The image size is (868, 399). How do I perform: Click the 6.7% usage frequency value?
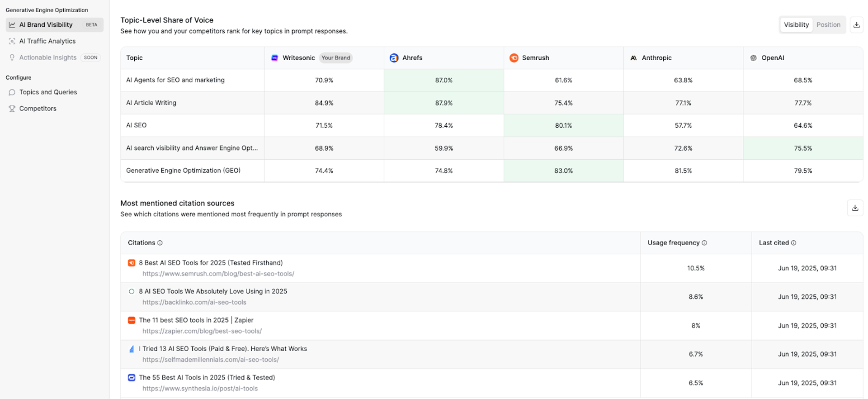(x=696, y=354)
